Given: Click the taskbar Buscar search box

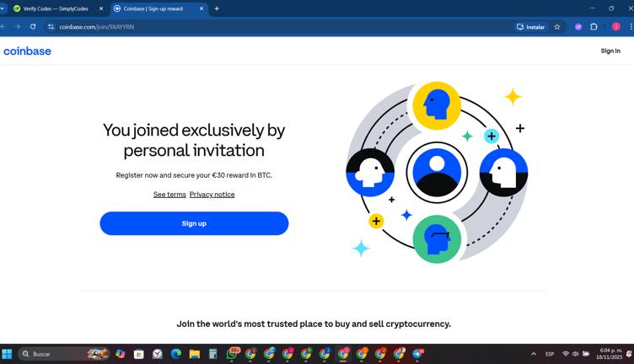Looking at the screenshot, I should point(64,354).
